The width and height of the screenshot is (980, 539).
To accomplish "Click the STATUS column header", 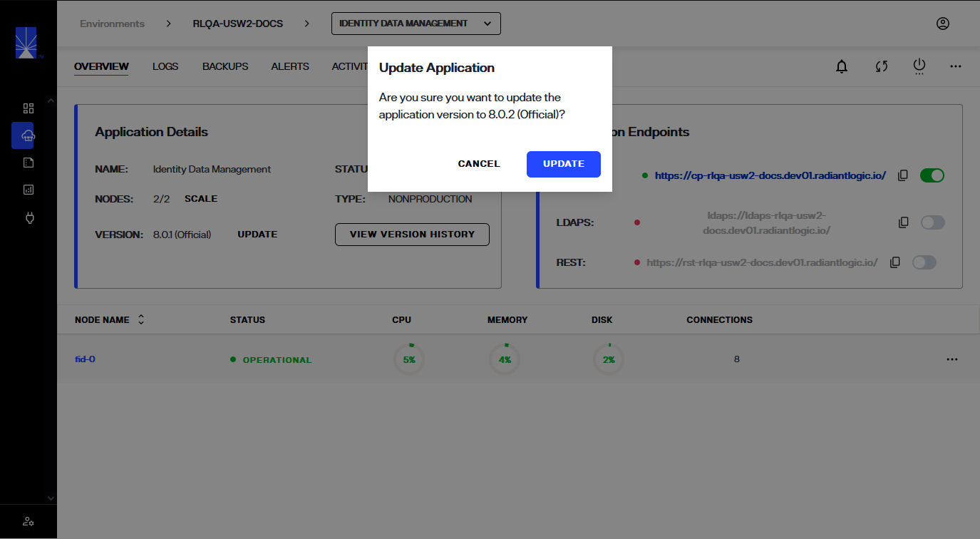I will (247, 319).
